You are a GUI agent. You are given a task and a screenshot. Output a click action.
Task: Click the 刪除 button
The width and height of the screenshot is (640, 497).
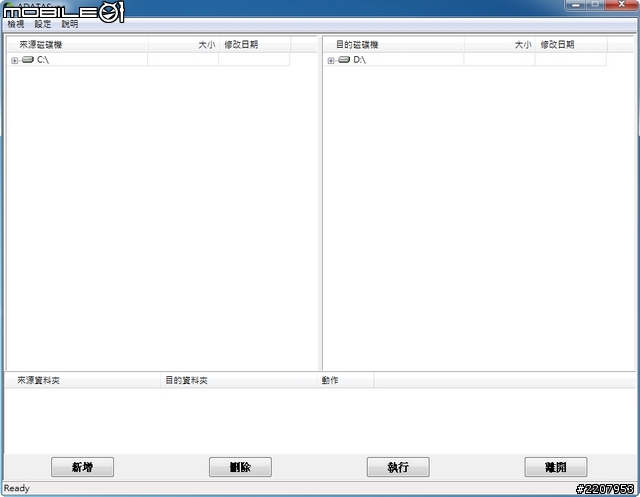240,467
